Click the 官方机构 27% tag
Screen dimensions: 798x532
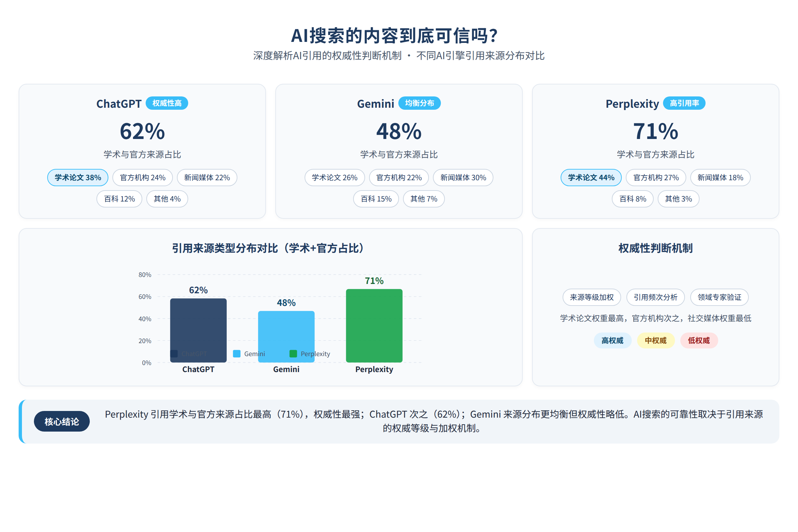coord(656,178)
